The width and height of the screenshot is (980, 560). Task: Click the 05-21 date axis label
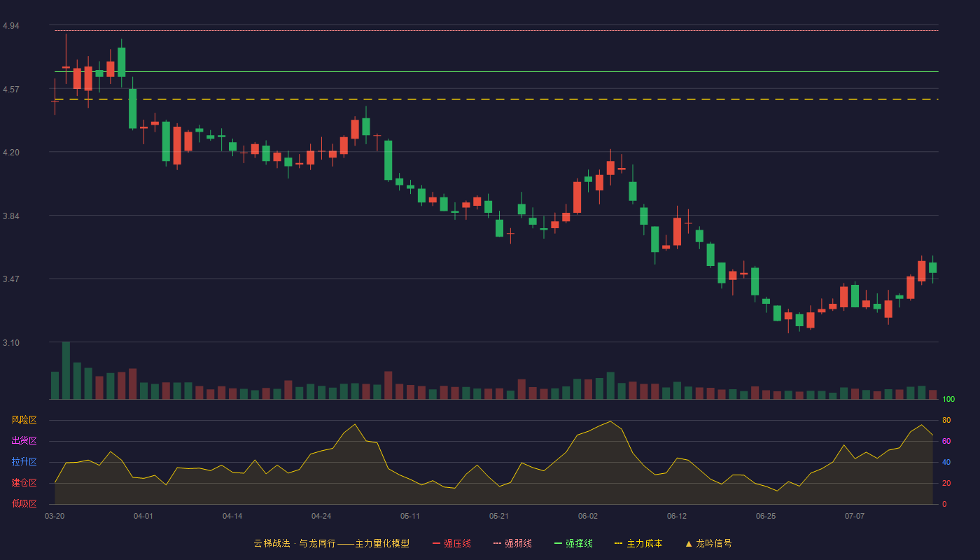499,516
